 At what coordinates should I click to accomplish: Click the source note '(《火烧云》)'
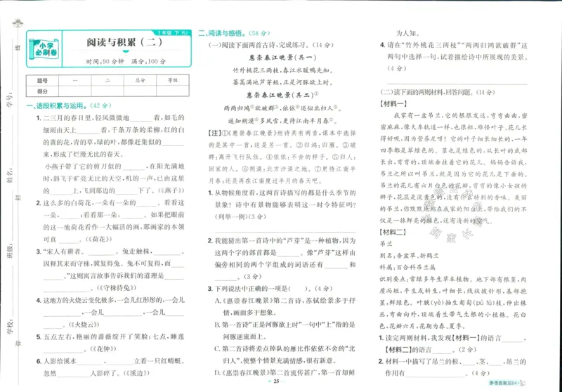point(84,325)
